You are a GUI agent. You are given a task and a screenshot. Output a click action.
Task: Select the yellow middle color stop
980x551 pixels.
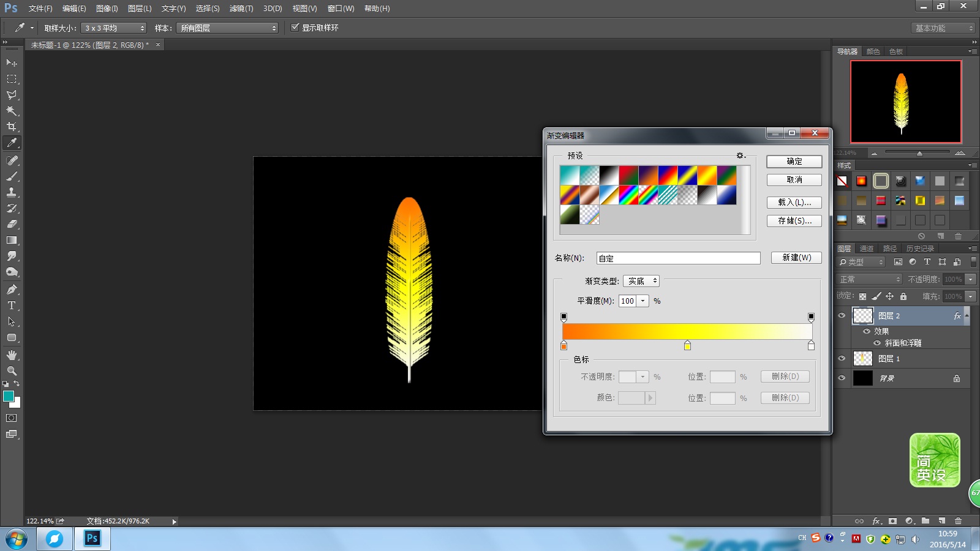687,346
